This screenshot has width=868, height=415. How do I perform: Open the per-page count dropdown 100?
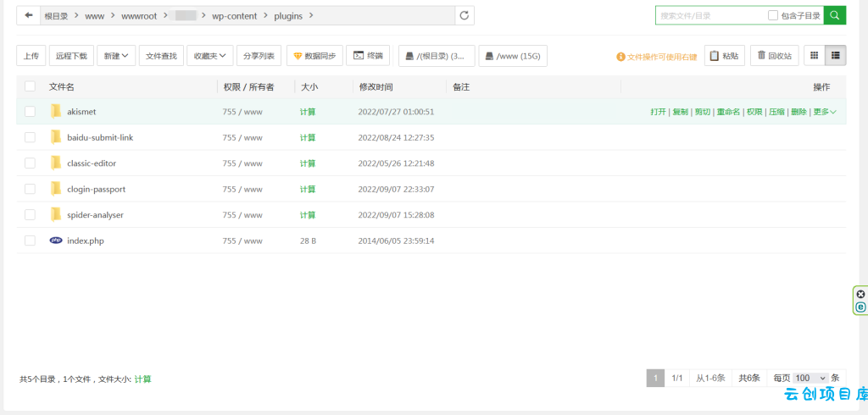(x=810, y=378)
